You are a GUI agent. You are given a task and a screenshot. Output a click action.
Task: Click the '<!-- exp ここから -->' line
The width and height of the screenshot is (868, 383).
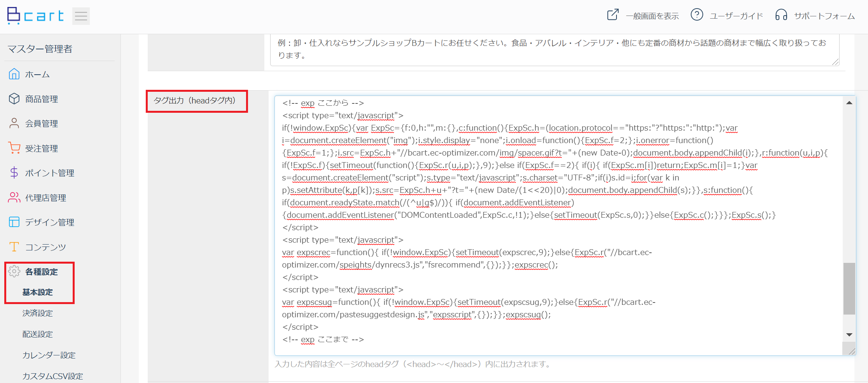pos(323,103)
